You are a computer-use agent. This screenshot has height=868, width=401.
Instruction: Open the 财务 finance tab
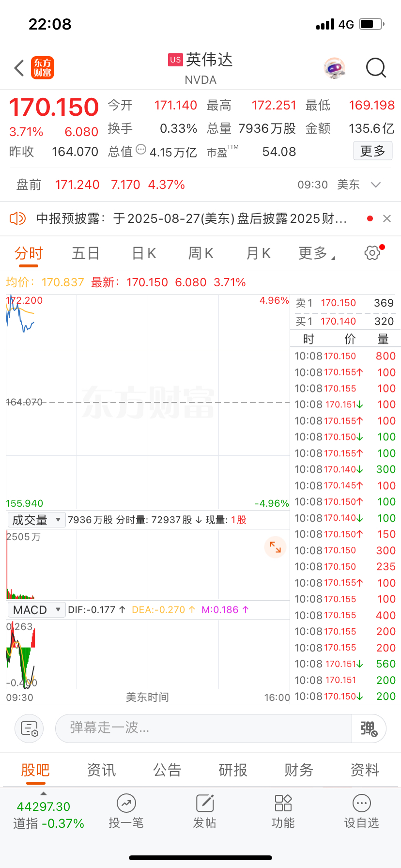tap(299, 770)
